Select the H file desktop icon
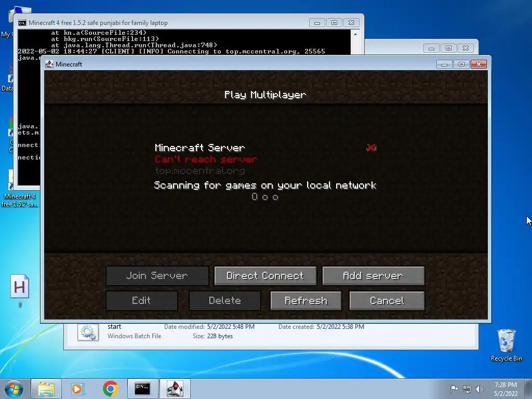This screenshot has height=399, width=532. pyautogui.click(x=20, y=290)
